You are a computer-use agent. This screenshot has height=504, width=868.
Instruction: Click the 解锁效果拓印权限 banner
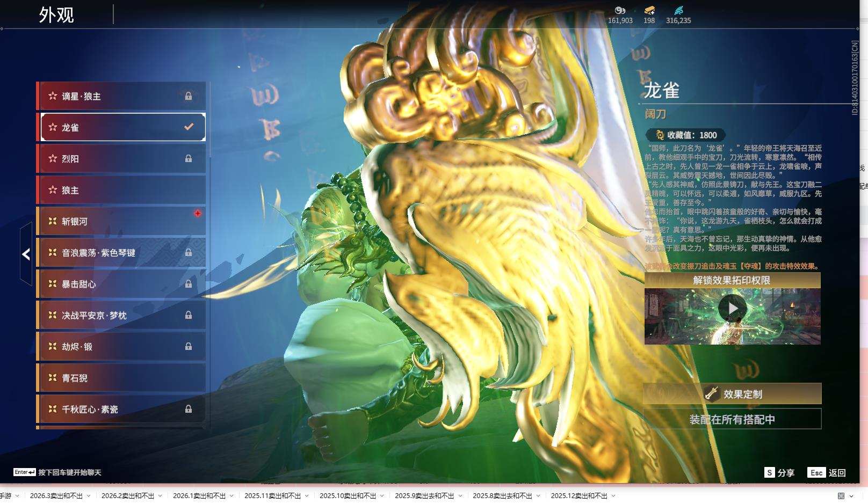point(733,280)
